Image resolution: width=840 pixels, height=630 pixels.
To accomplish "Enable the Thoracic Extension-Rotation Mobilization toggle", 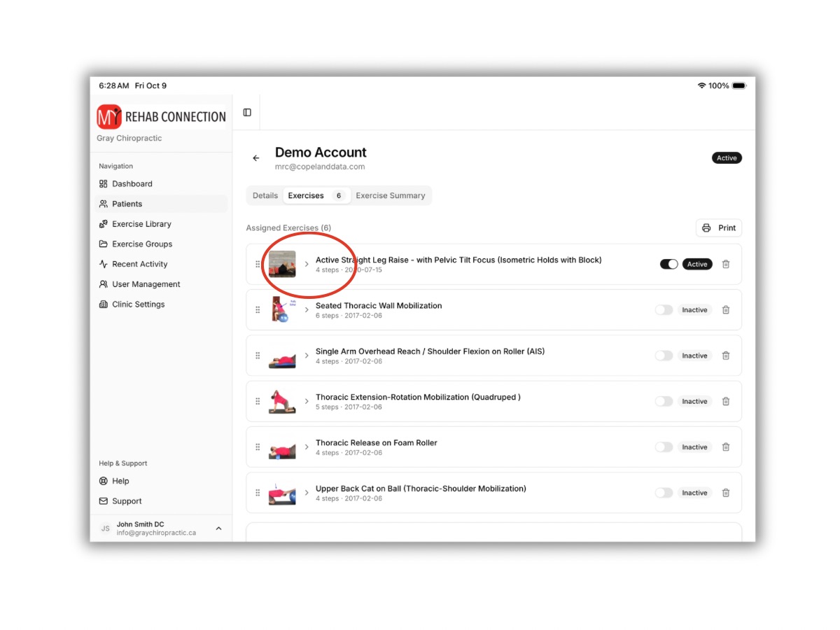I will 664,402.
